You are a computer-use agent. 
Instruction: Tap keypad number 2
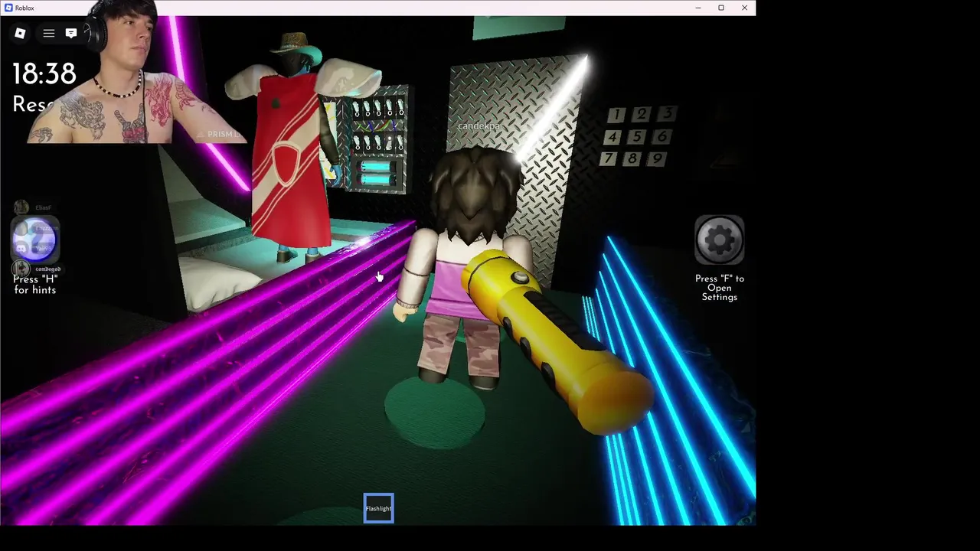tap(642, 114)
